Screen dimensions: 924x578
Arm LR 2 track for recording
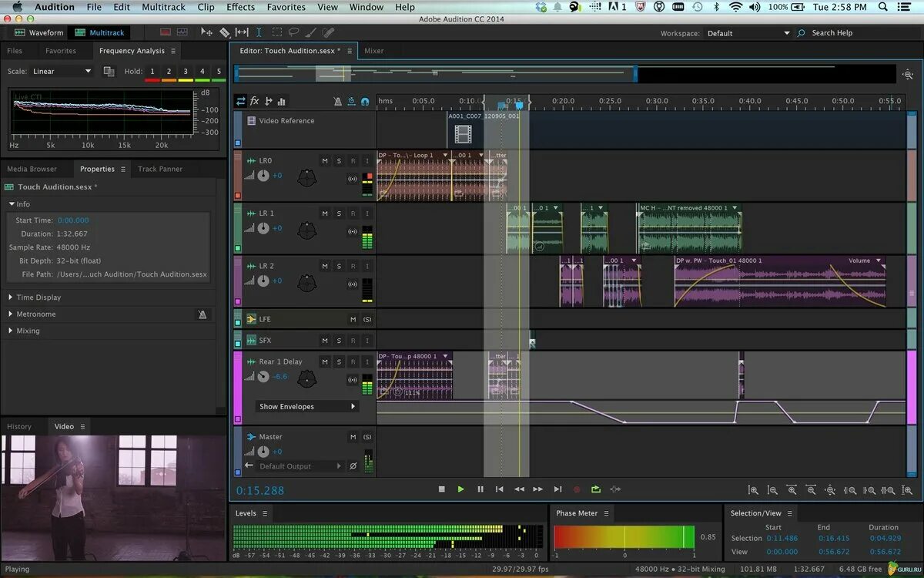coord(353,265)
